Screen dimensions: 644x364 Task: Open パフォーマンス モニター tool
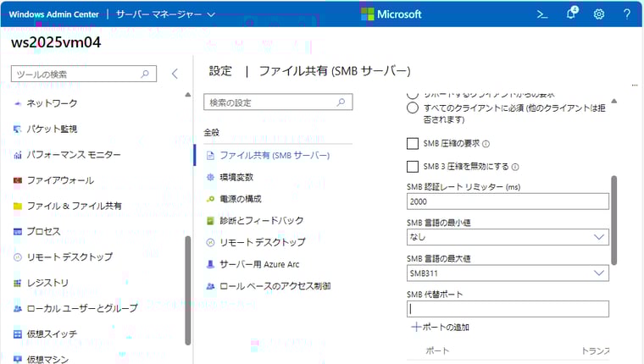pyautogui.click(x=74, y=155)
